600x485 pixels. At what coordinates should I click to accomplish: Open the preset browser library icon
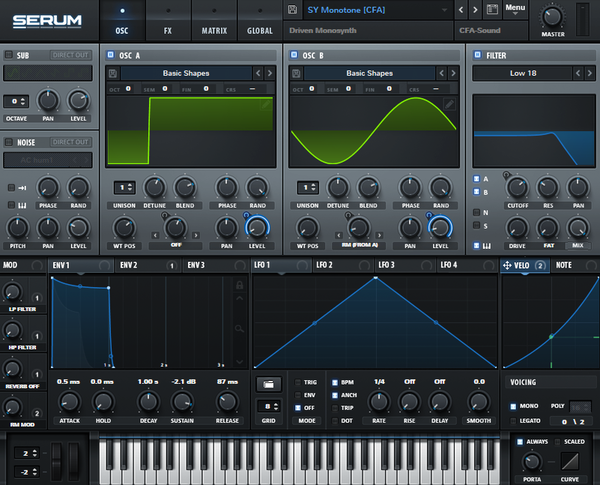point(492,10)
